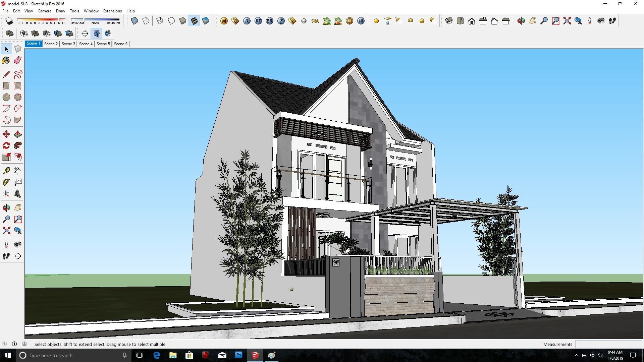Choose the Line pencil tool
Screen dimensions: 644x362
click(6, 74)
